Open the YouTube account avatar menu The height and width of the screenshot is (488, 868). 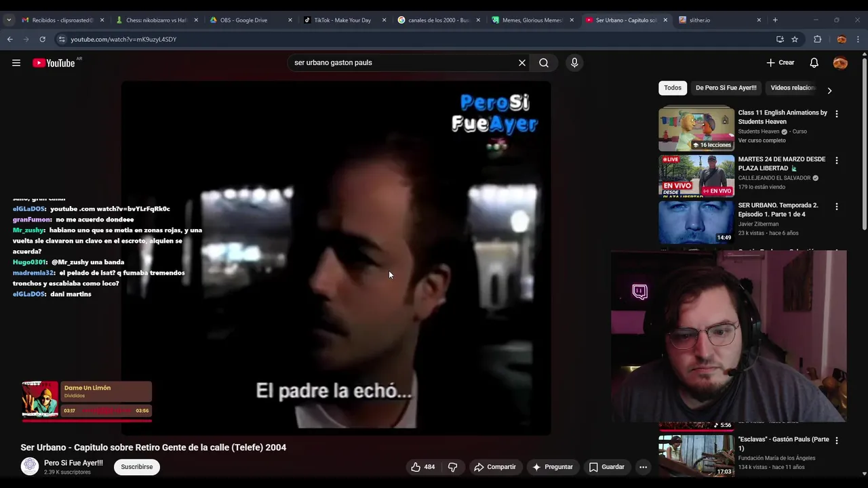[x=840, y=62]
